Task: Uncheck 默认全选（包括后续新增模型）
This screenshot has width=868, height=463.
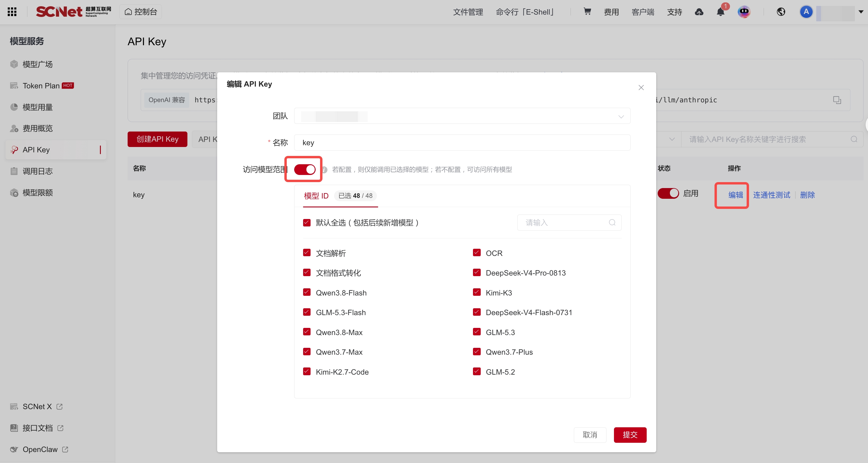Action: 307,222
